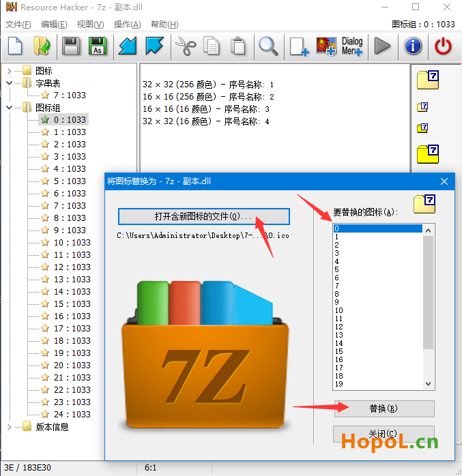Image resolution: width=462 pixels, height=476 pixels.
Task: Click the 32 x 32 (256 颜色) line
Action: 208,85
